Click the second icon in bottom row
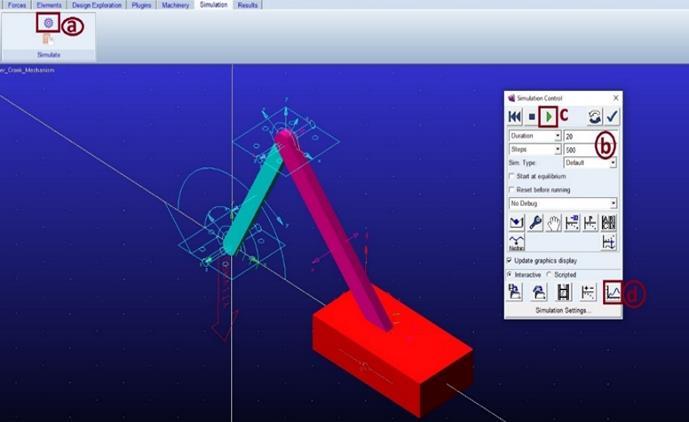Viewport: 689px width, 422px height. 539,292
